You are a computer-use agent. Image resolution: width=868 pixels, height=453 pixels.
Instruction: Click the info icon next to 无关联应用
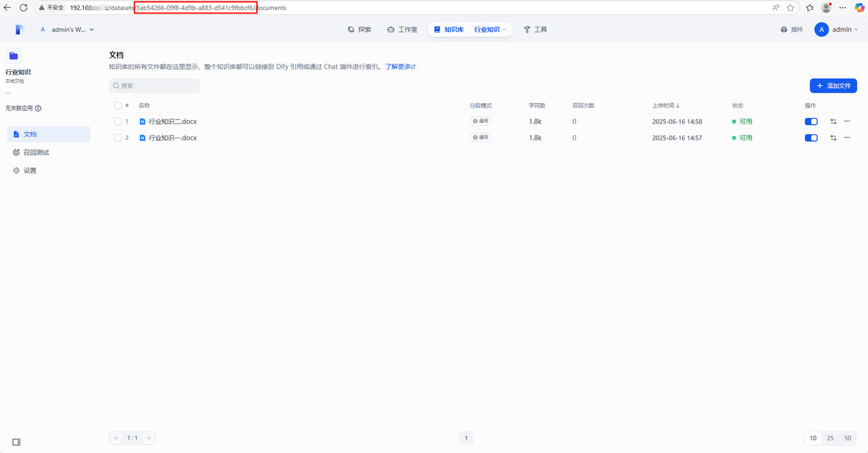pos(38,109)
